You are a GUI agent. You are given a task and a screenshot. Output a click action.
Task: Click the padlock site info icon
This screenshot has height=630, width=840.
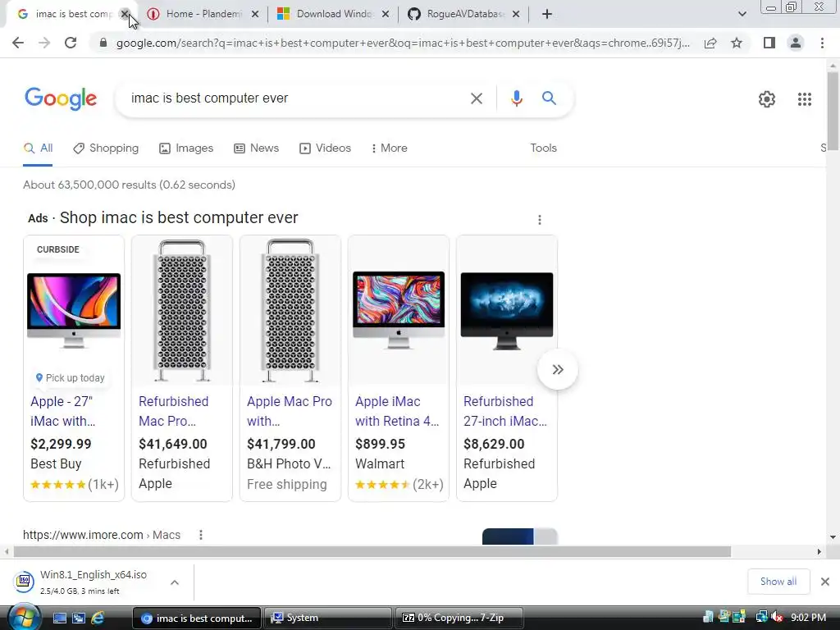103,43
